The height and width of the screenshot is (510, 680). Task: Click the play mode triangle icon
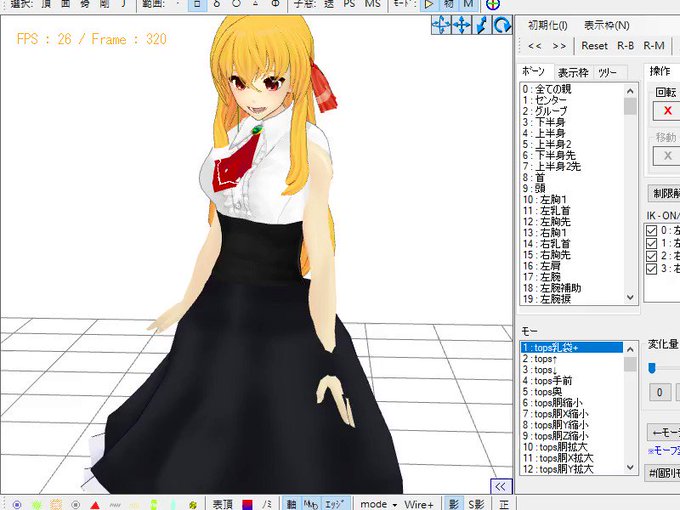pos(429,4)
